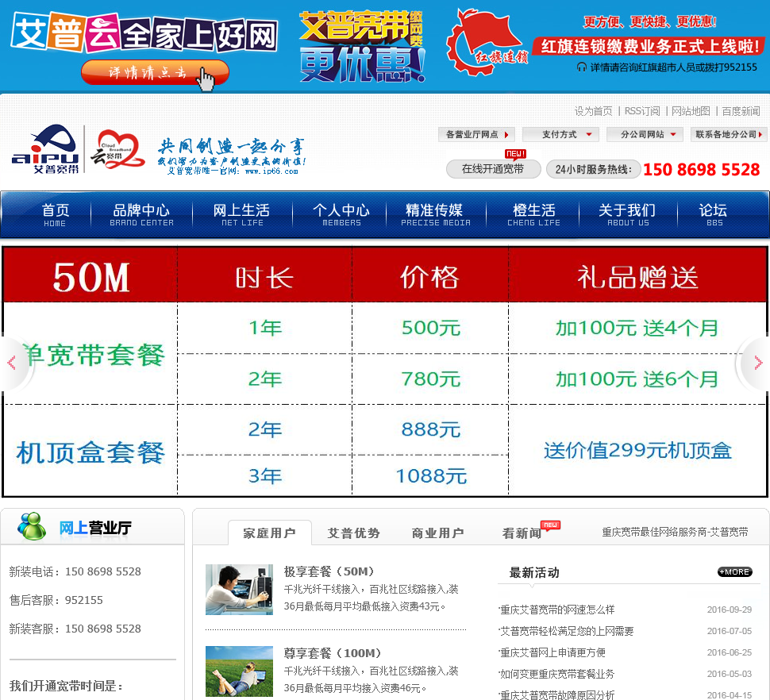Select 论坛 BBS nav item
Image resolution: width=770 pixels, height=700 pixels.
714,215
